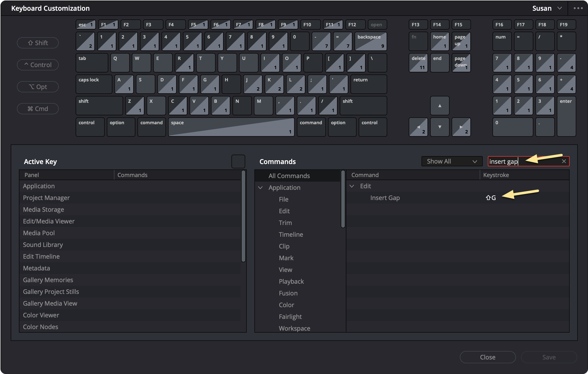Collapse the Application tree in commands list
This screenshot has width=588, height=374.
tap(260, 188)
